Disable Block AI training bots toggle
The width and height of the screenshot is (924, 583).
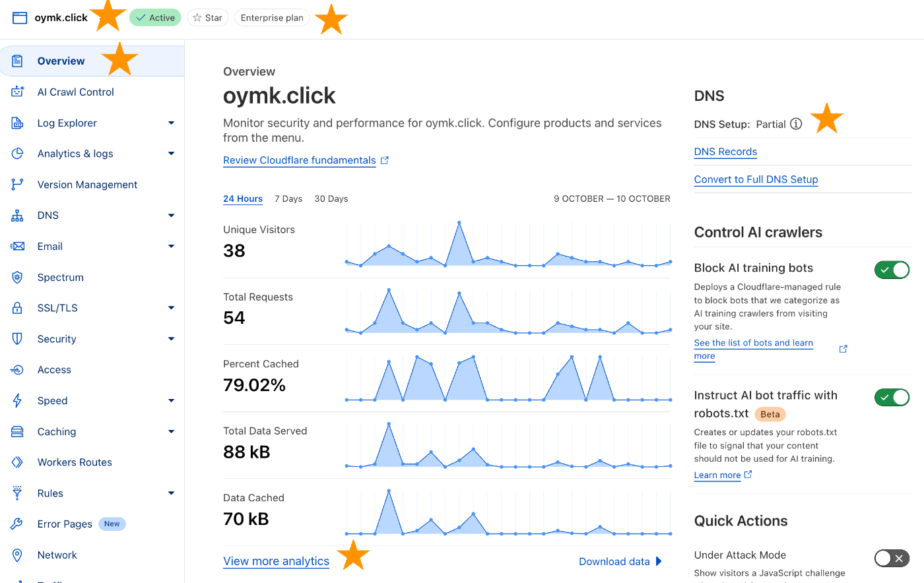(892, 270)
